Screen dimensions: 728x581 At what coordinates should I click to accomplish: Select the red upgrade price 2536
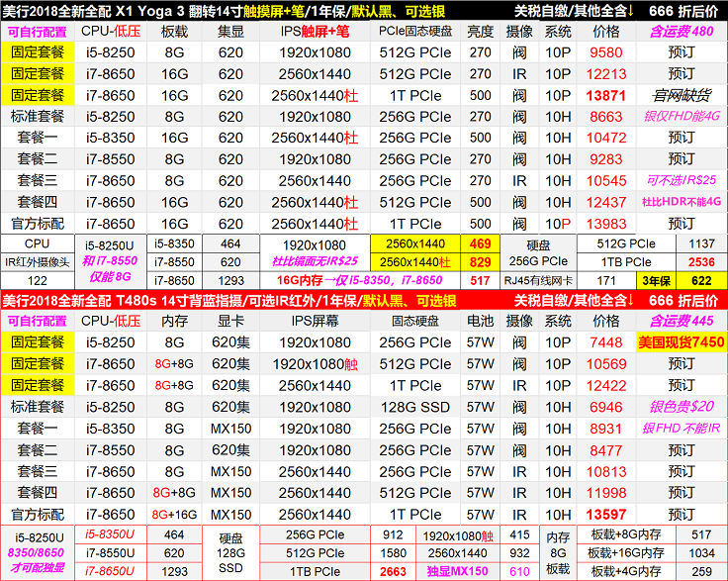[701, 262]
